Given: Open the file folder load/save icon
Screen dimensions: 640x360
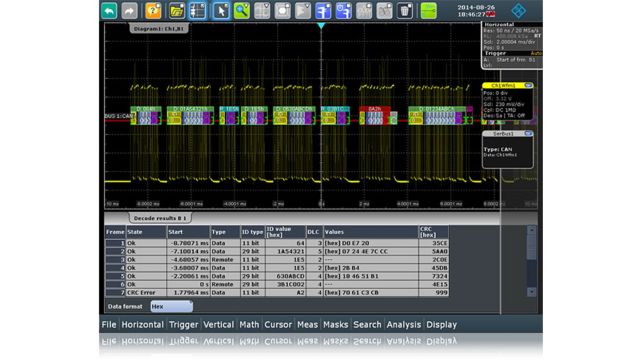Looking at the screenshot, I should (177, 11).
